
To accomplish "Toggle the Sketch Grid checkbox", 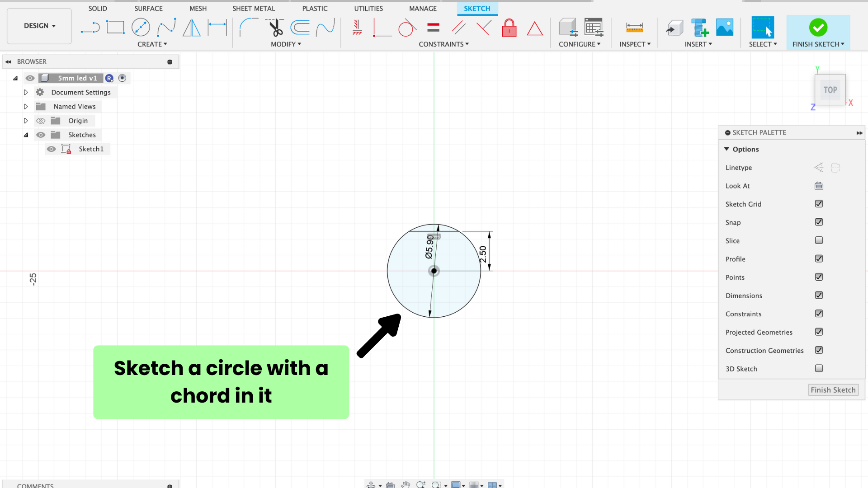I will pyautogui.click(x=819, y=204).
